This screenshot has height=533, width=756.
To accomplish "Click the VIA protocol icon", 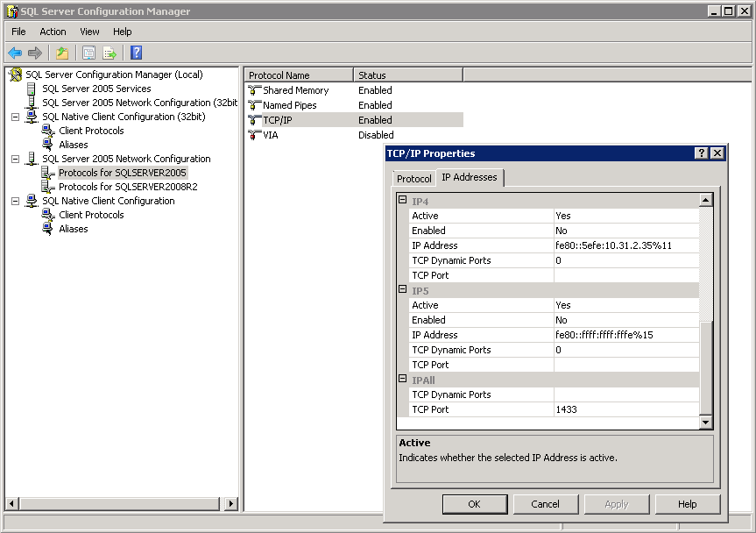I will tap(254, 135).
